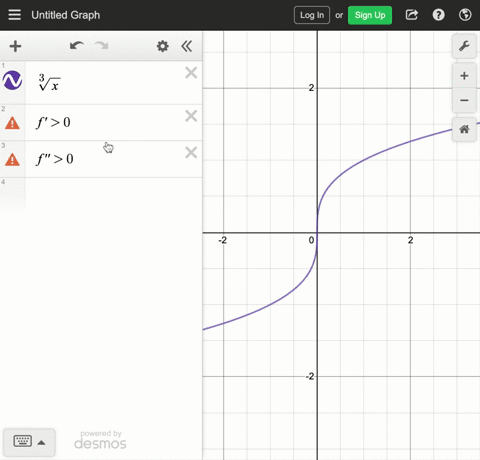Viewport: 480px width, 460px height.
Task: Click the powered by desmos link
Action: pyautogui.click(x=100, y=440)
